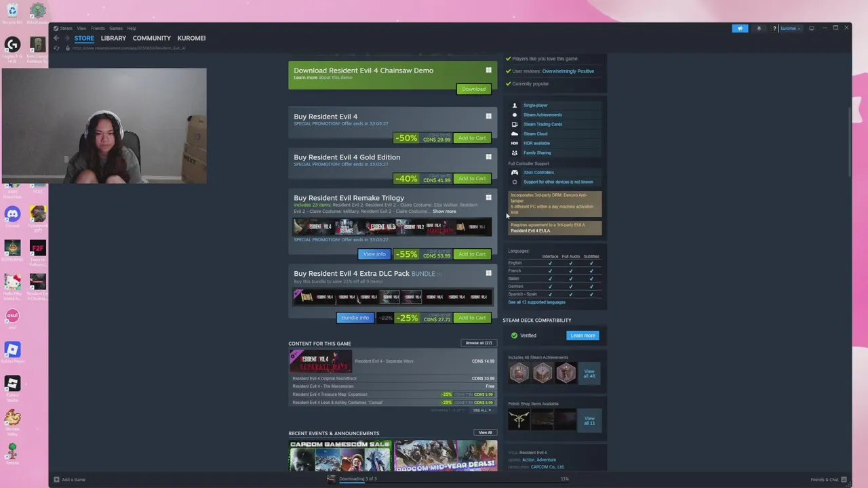Open the Help menu
Viewport: 868px width, 488px height.
132,28
